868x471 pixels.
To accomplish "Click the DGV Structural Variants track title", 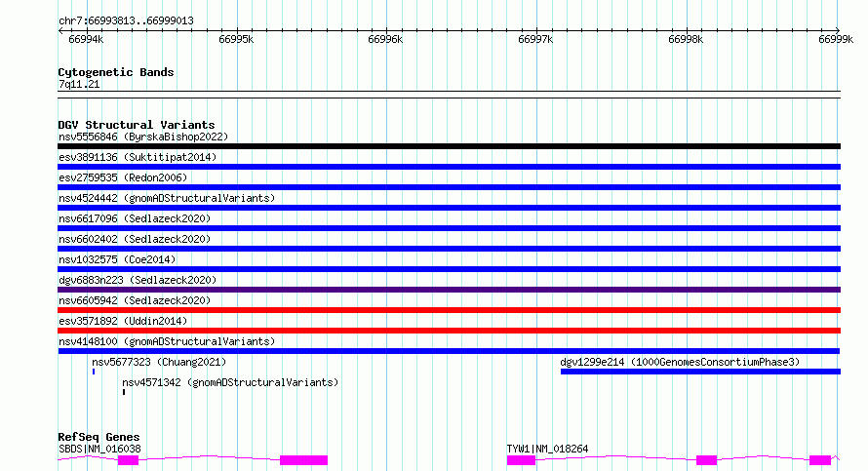I will click(x=137, y=125).
